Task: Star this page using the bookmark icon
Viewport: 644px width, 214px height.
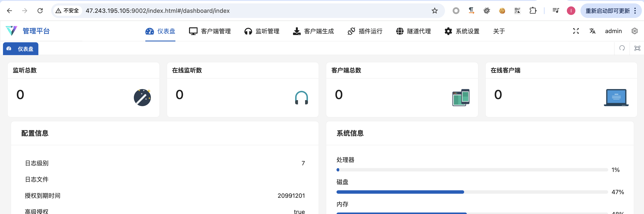Action: tap(435, 11)
